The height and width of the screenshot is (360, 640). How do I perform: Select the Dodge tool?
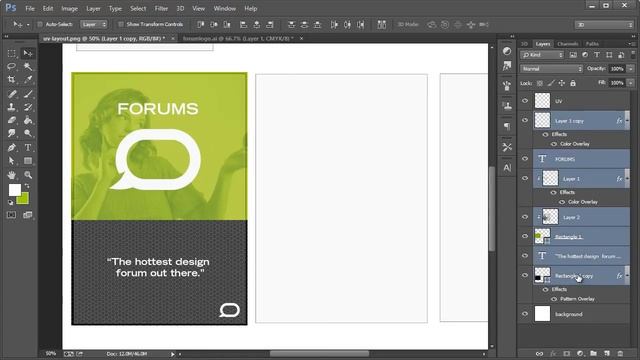(28, 133)
